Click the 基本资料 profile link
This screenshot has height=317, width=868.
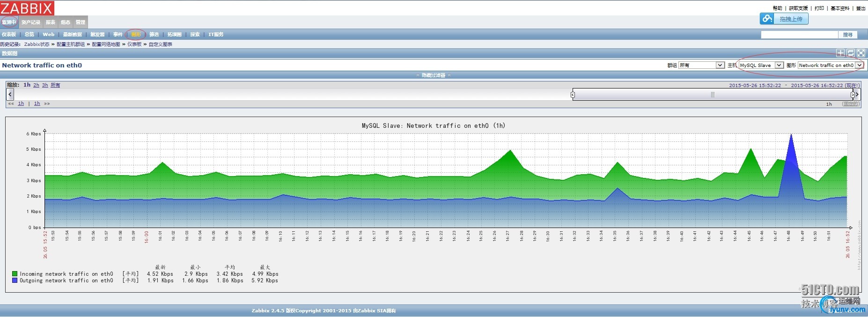coord(840,8)
